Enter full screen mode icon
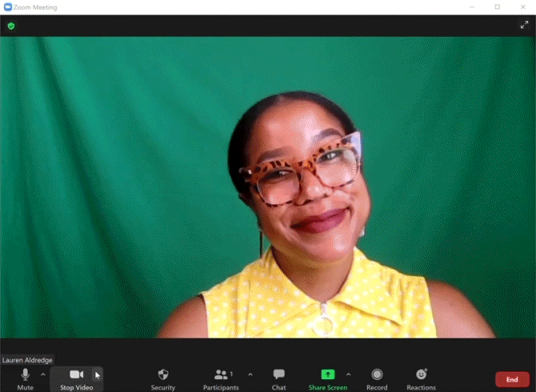Screen dimensions: 536x392 (x=524, y=25)
